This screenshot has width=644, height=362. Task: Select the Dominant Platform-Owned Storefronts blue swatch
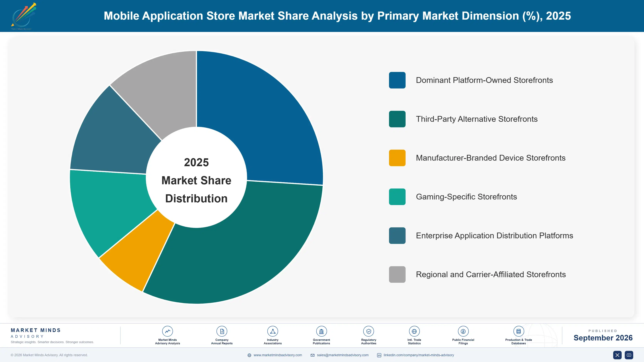397,80
